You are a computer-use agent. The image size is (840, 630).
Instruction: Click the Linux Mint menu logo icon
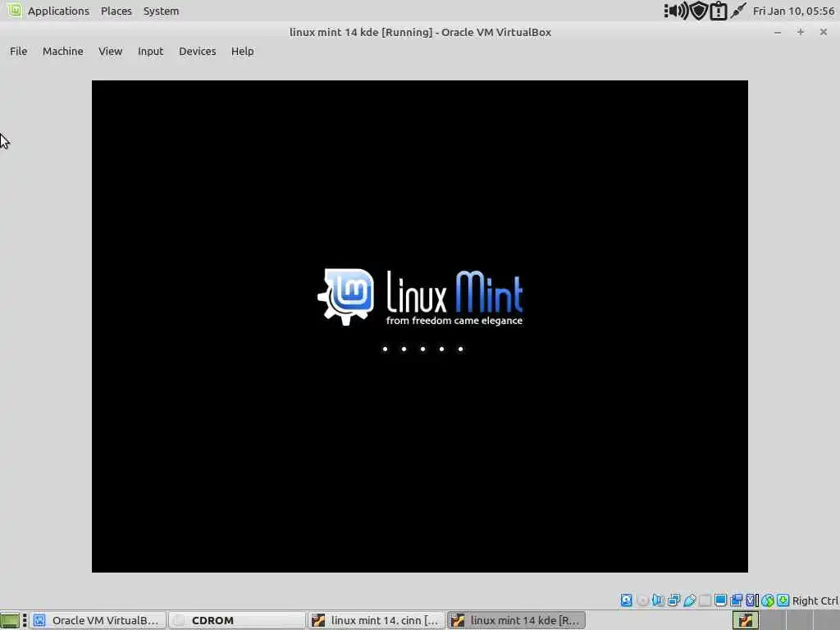coord(14,10)
